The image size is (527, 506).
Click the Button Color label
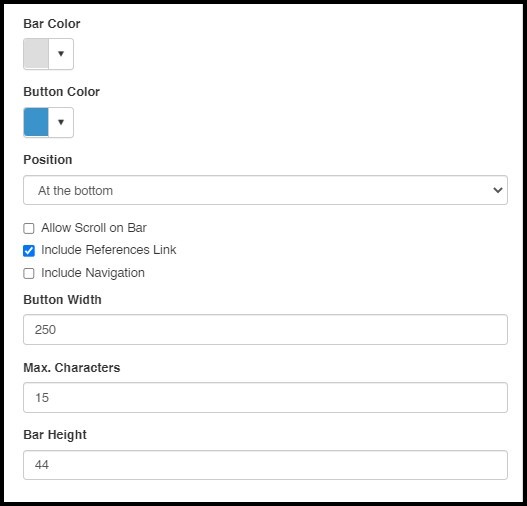62,92
